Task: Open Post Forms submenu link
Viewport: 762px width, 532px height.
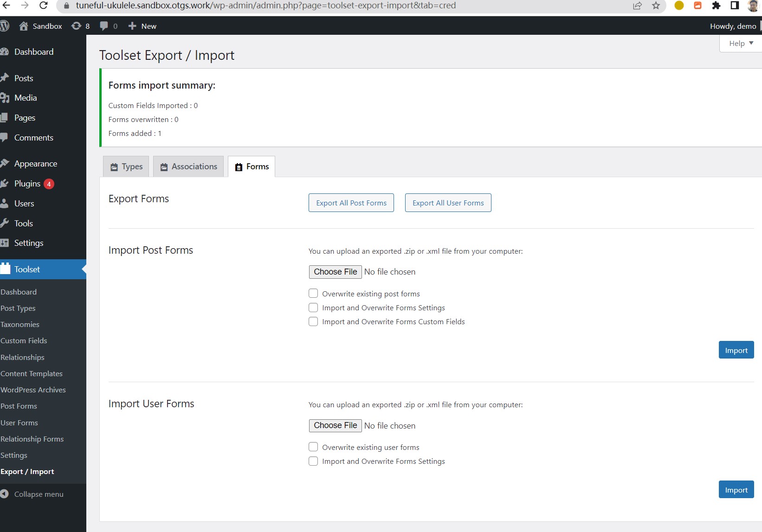Action: click(19, 406)
